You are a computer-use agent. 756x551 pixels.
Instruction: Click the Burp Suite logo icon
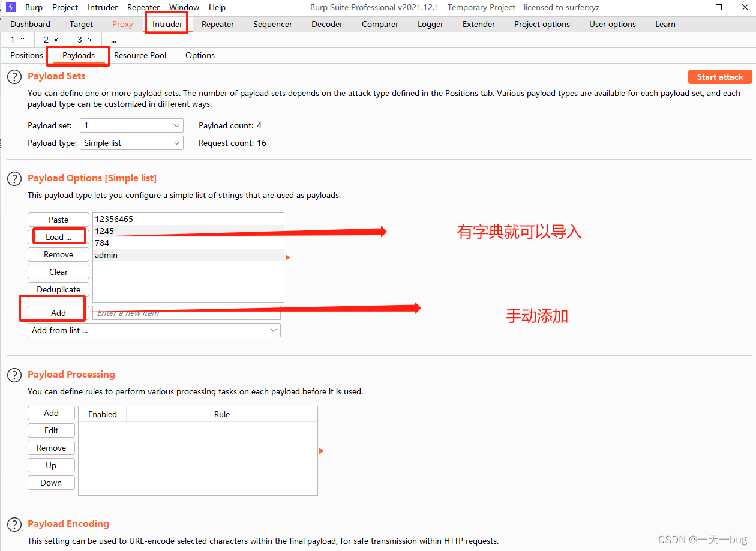[x=11, y=7]
